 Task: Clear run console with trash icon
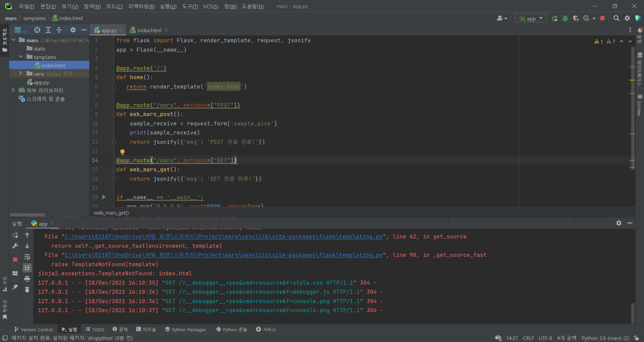(27, 289)
